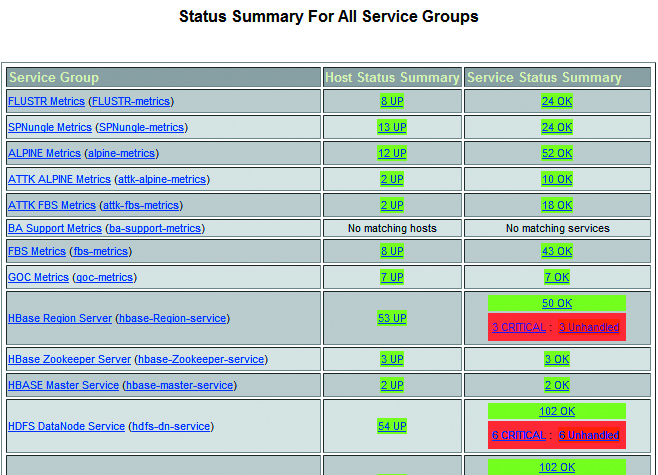Click the 6 Unhandled link
The width and height of the screenshot is (658, 475).
coord(589,436)
